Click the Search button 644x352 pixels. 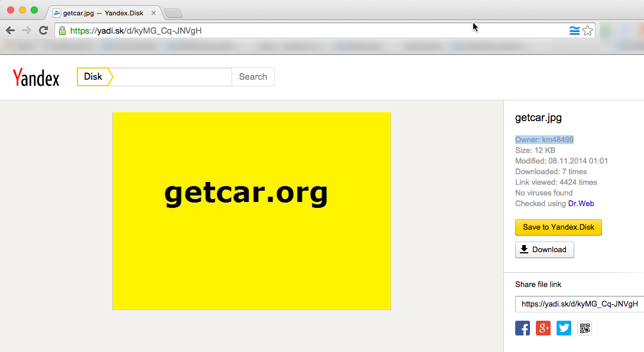tap(253, 77)
